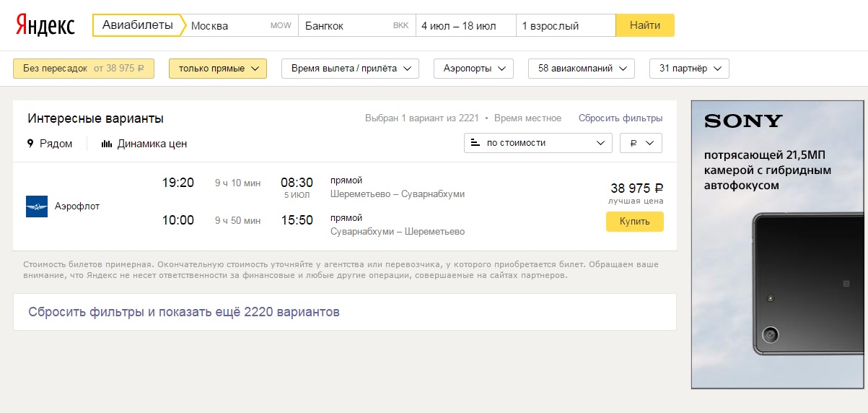Open the ruble currency selector
The image size is (868, 413).
click(x=641, y=143)
